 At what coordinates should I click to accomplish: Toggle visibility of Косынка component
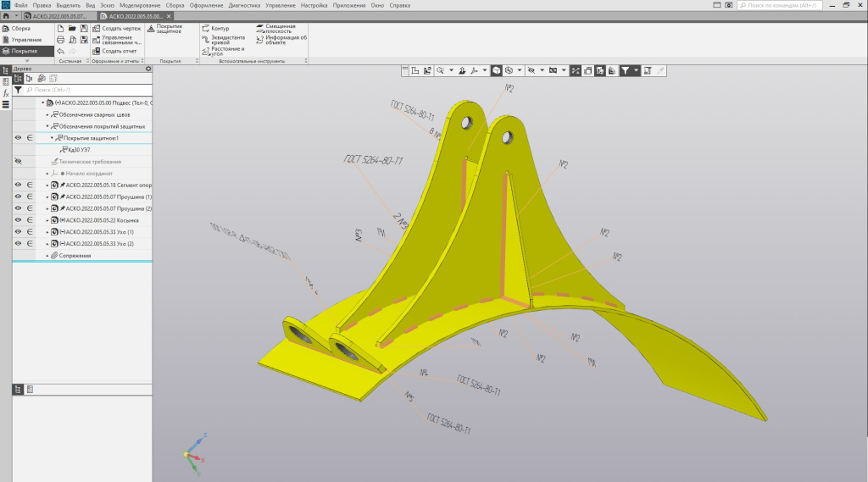19,220
